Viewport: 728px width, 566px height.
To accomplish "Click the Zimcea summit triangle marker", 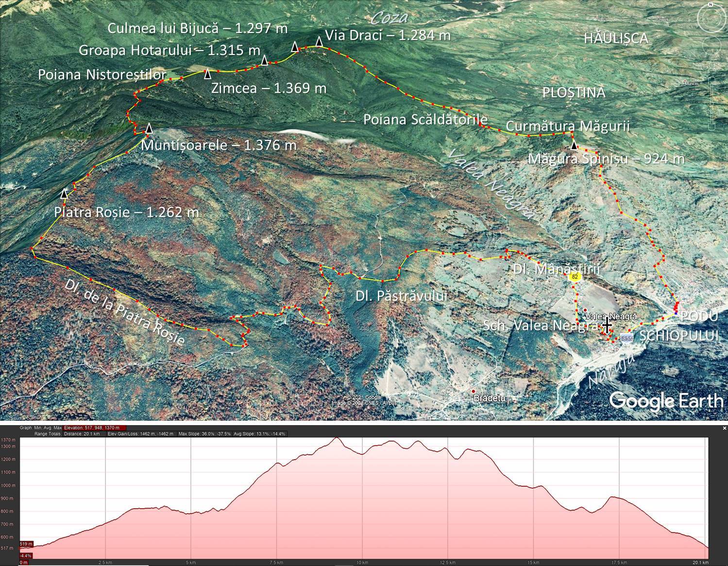I will [207, 74].
